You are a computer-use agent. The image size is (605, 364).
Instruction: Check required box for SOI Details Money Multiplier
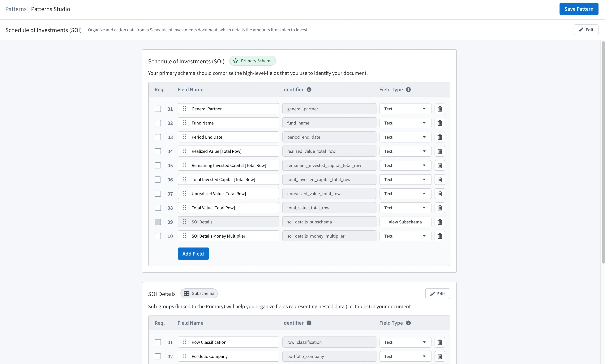(x=158, y=236)
